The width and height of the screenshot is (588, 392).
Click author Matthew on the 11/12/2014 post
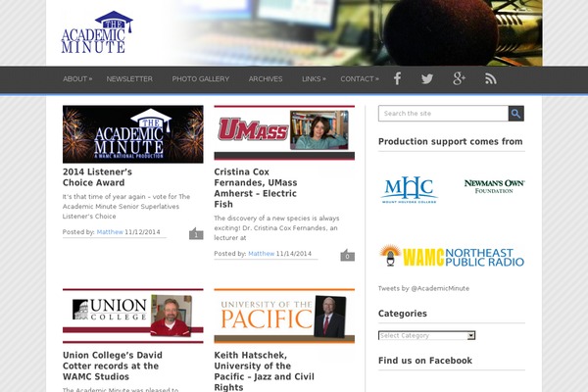pyautogui.click(x=110, y=232)
